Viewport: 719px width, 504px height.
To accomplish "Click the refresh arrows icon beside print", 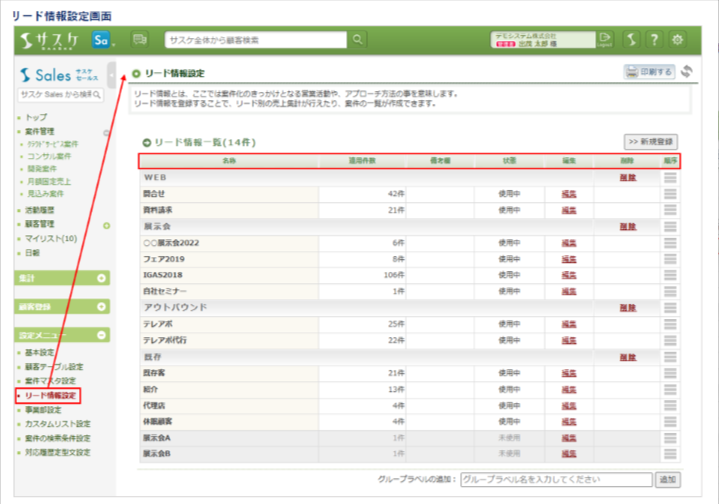I will [x=687, y=72].
